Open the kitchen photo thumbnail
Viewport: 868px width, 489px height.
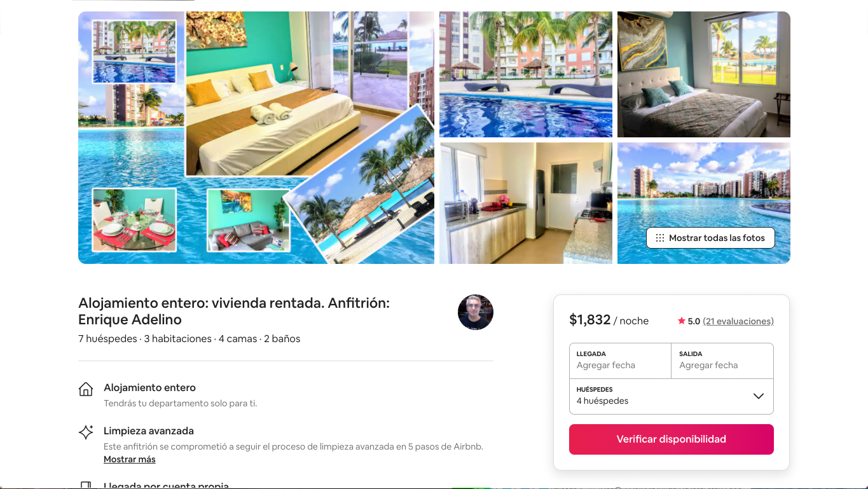tap(526, 203)
